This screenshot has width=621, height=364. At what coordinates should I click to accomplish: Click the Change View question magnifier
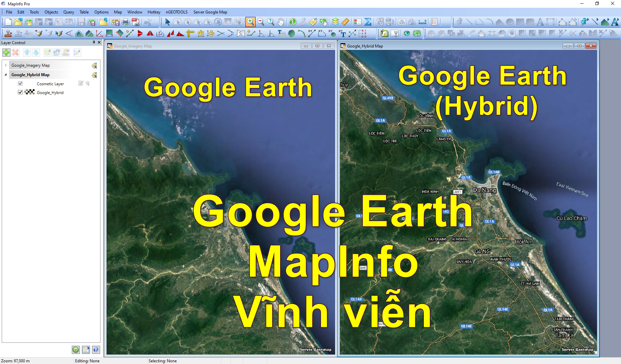point(271,22)
